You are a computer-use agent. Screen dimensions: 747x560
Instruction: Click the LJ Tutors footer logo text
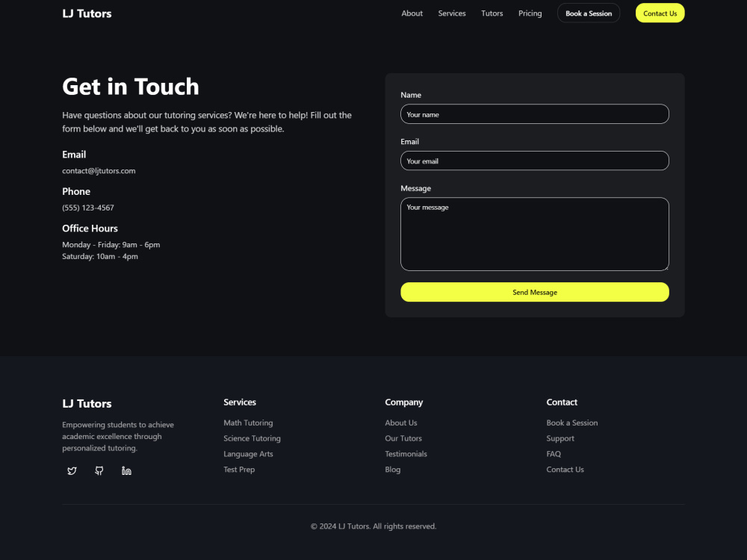87,404
